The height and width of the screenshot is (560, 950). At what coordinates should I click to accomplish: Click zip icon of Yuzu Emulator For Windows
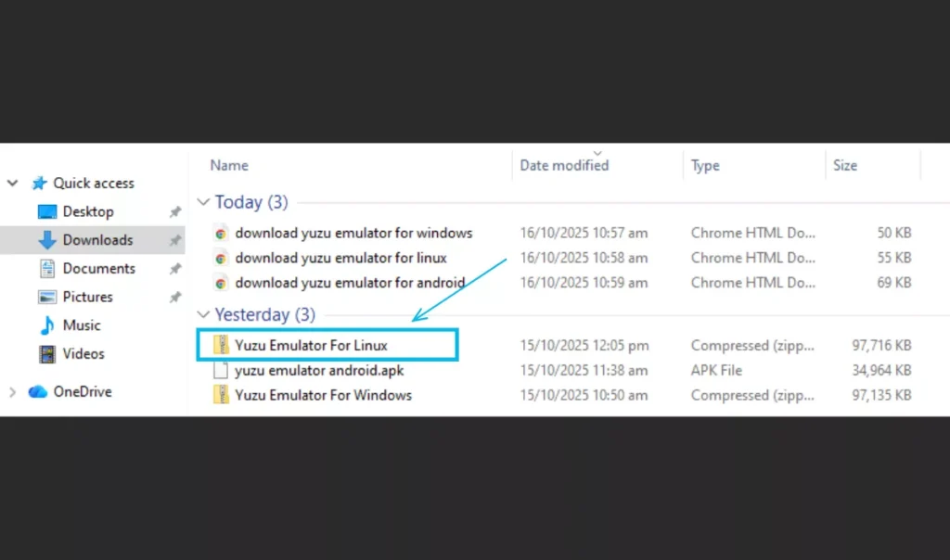[x=221, y=395]
